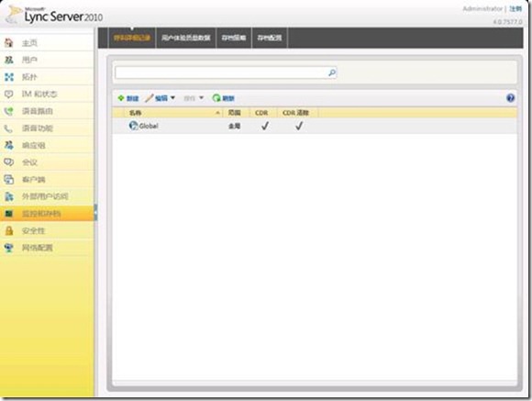This screenshot has height=401, width=532.
Task: Click the Security (安全性) padlock icon
Action: (9, 230)
